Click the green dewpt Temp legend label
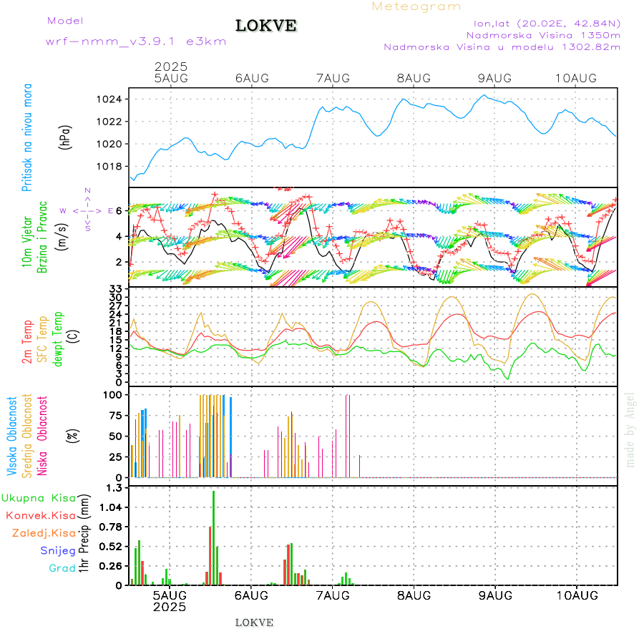644x644 pixels. click(58, 338)
